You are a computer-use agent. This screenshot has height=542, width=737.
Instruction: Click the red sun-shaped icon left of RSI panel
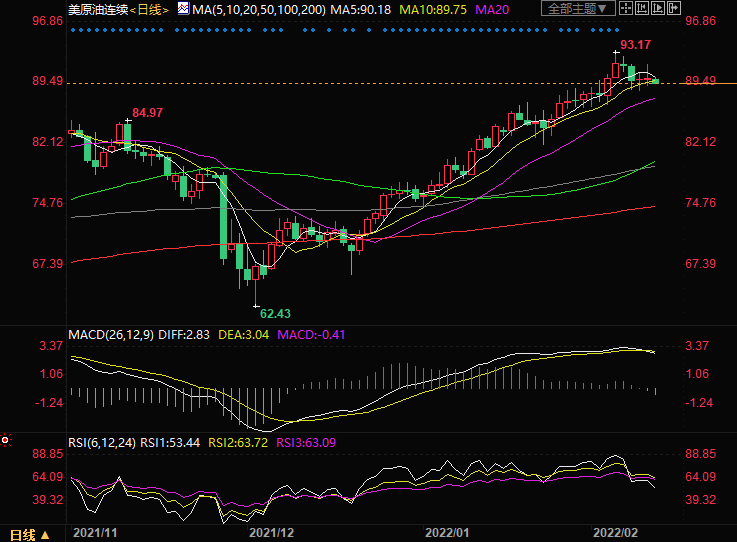point(5,439)
